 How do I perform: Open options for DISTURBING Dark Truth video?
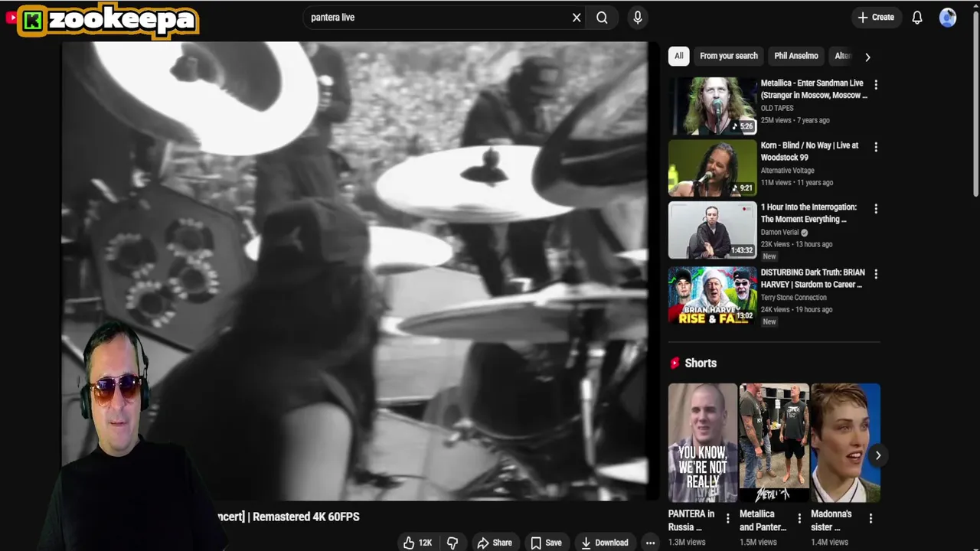pos(876,274)
